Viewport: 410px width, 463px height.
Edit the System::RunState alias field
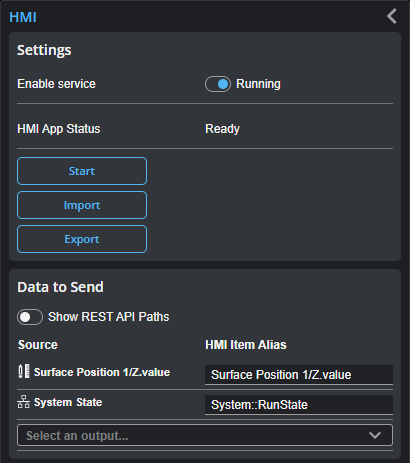point(299,405)
